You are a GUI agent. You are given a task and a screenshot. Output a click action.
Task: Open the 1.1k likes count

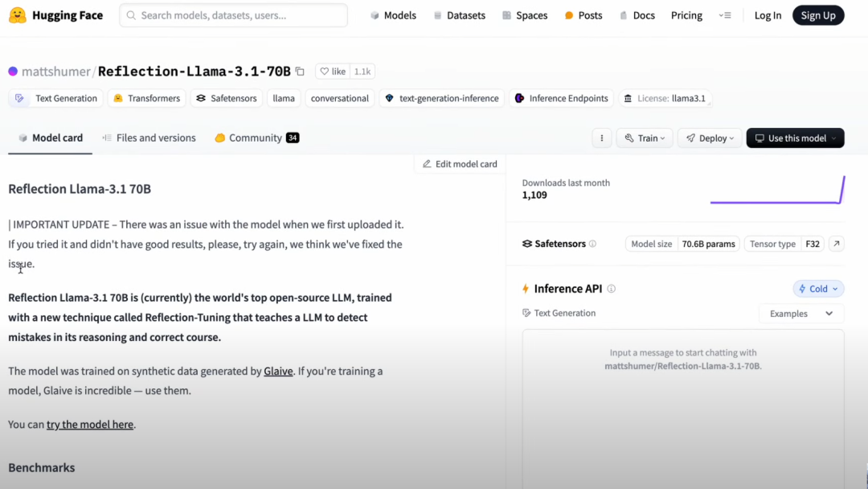(x=362, y=72)
